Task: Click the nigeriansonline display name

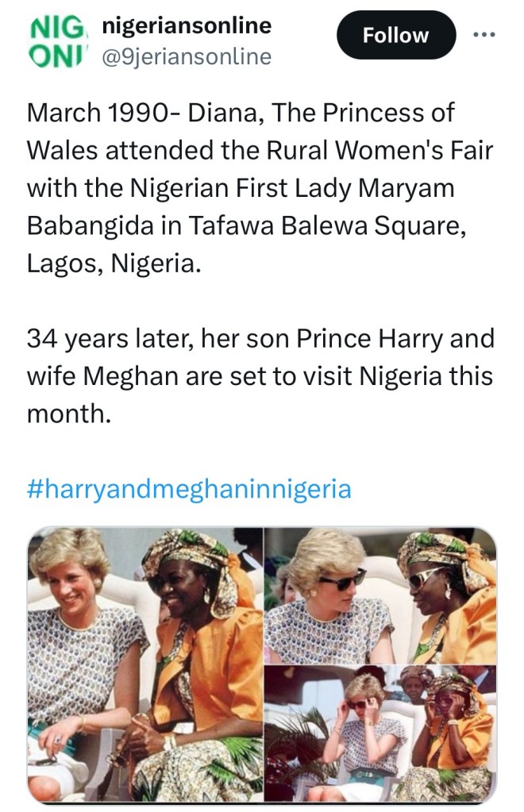Action: tap(187, 26)
